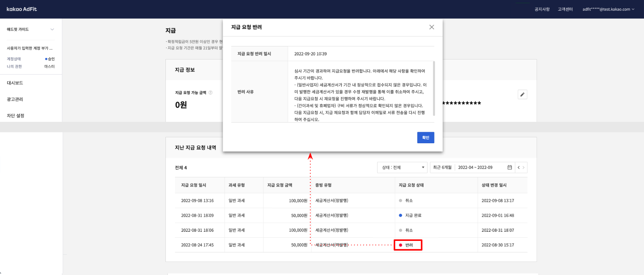Viewport: 644px width, 275px height.
Task: Open the calendar date picker icon
Action: coord(509,167)
